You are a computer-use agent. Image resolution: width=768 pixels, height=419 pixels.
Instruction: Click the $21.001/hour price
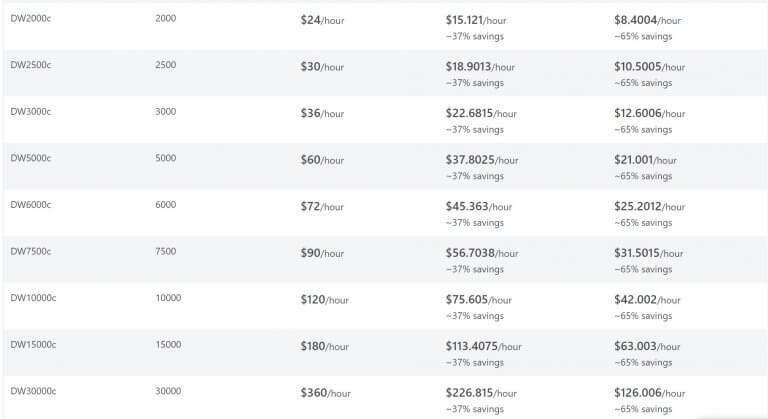click(x=645, y=160)
